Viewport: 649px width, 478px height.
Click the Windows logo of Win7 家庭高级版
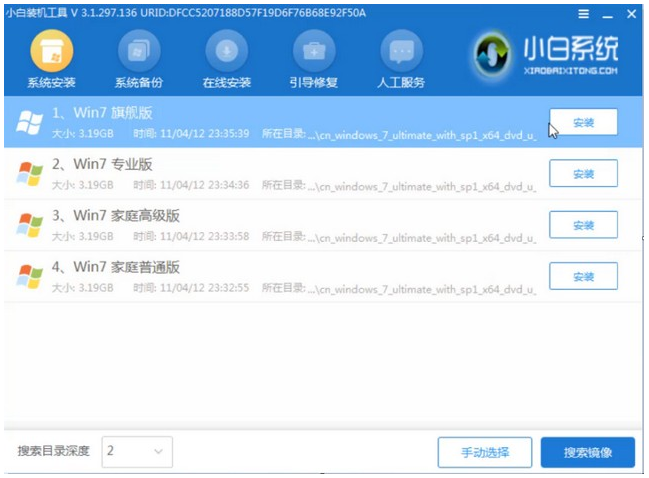point(29,225)
